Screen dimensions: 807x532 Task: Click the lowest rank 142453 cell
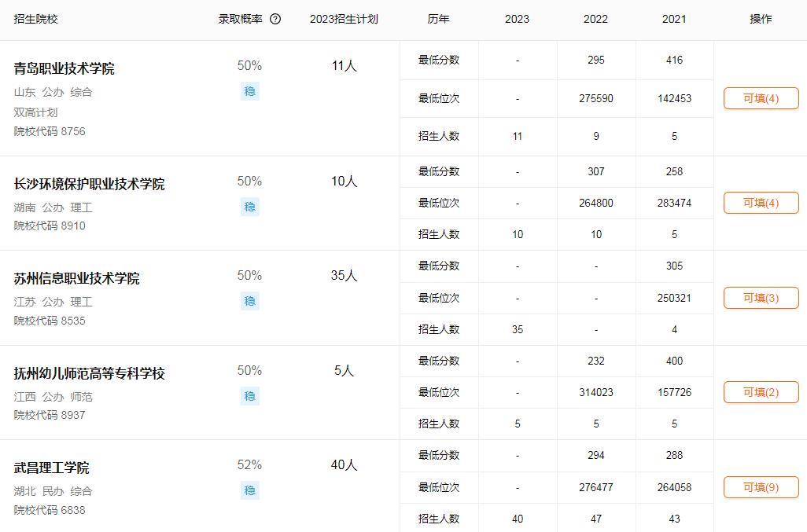click(674, 98)
